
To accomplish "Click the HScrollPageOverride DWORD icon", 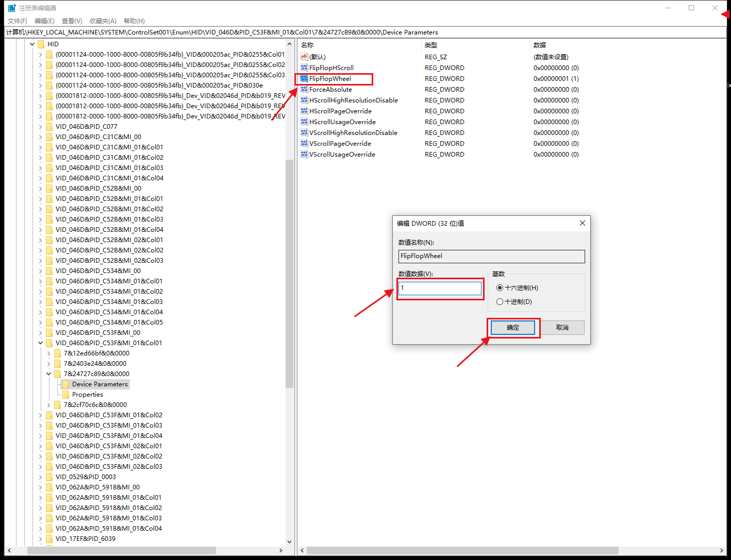I will pos(304,111).
